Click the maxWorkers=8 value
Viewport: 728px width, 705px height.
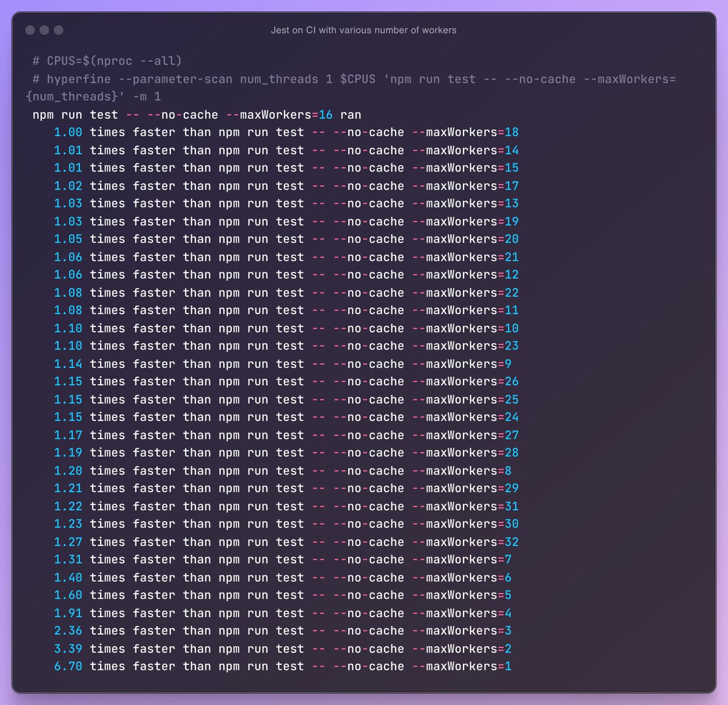(508, 471)
